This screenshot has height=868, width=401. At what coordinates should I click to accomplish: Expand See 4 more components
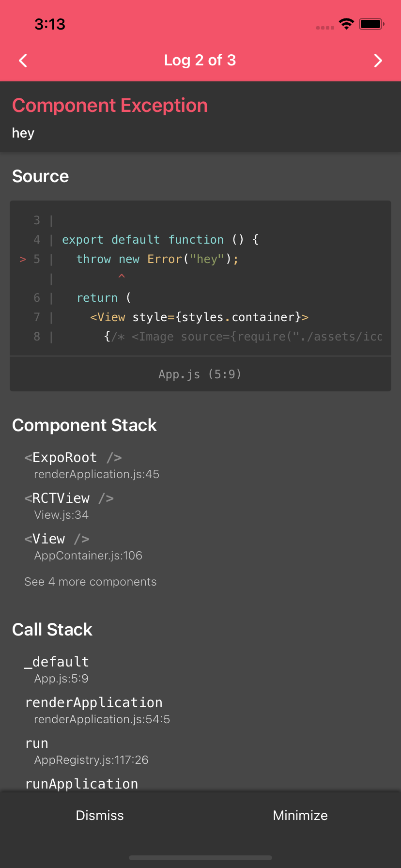coord(91,582)
